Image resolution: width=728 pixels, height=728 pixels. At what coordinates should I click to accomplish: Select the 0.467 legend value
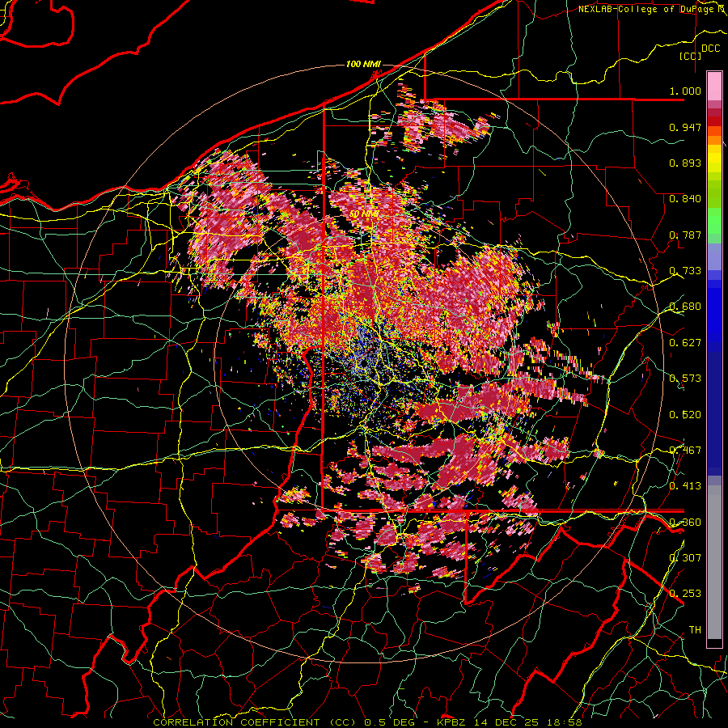click(x=685, y=451)
